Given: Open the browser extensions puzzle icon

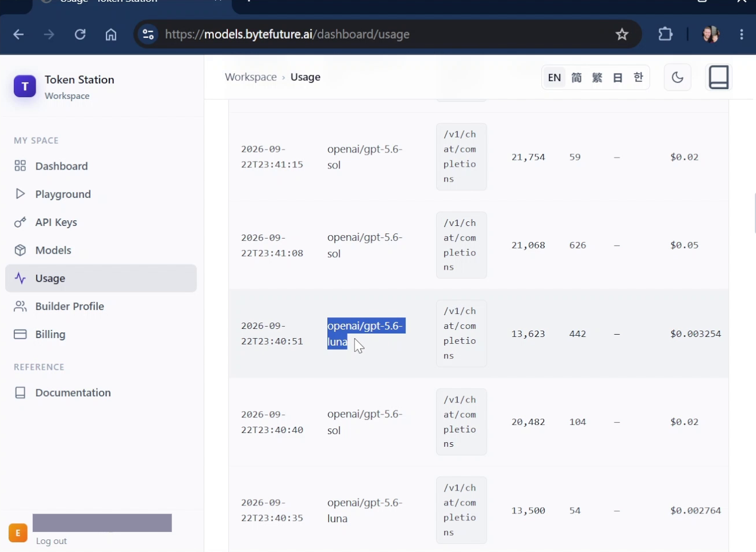Looking at the screenshot, I should pos(665,34).
